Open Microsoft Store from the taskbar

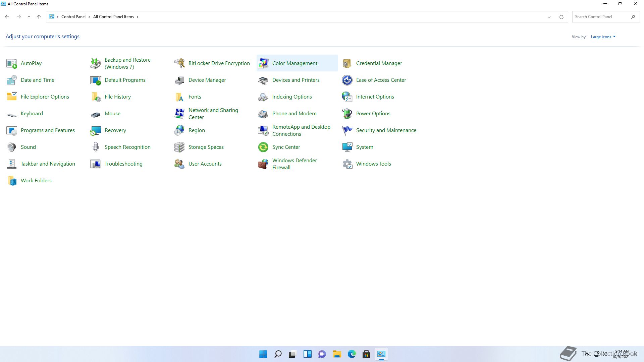pos(367,354)
